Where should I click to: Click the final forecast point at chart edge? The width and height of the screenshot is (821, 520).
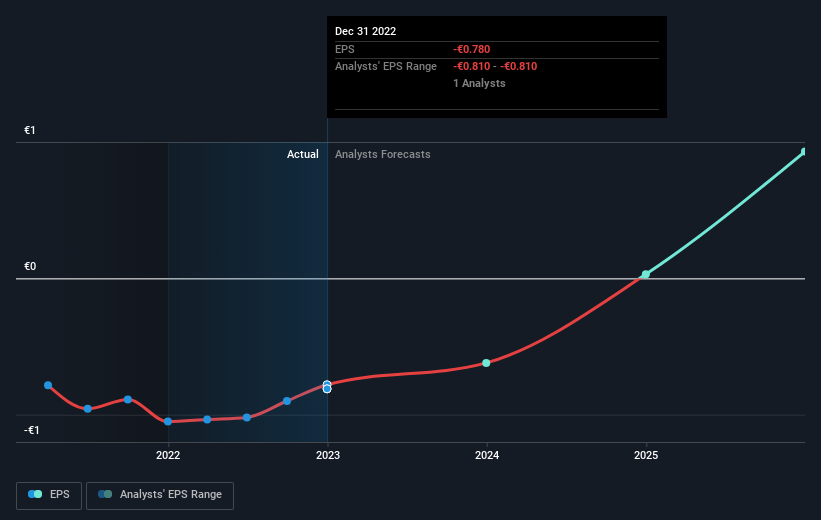click(x=804, y=152)
